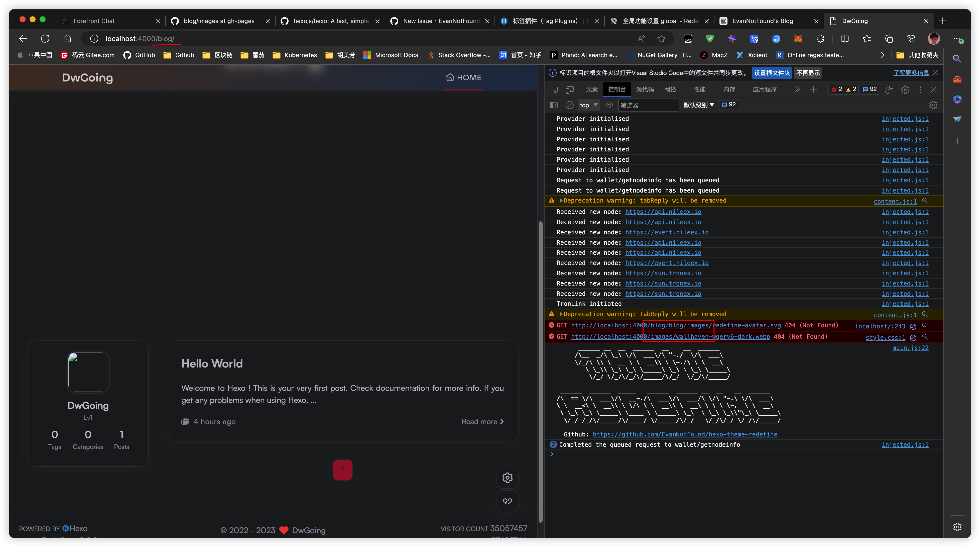Open DevTools settings gear

coord(905,90)
